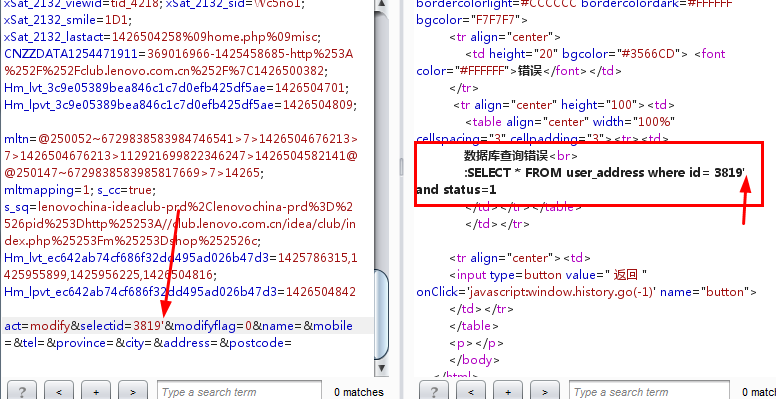Click 'mobile' parameter in request body
The image size is (776, 399).
click(x=333, y=326)
